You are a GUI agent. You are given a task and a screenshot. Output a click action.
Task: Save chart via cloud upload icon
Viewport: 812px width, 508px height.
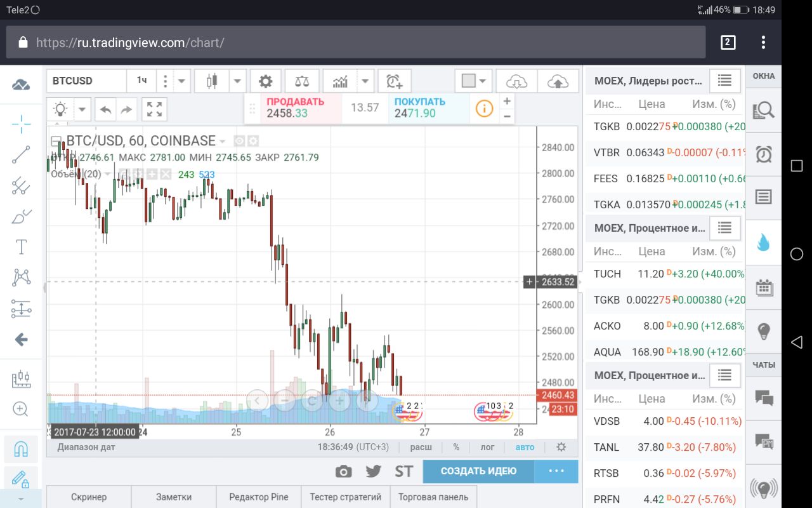(x=558, y=81)
